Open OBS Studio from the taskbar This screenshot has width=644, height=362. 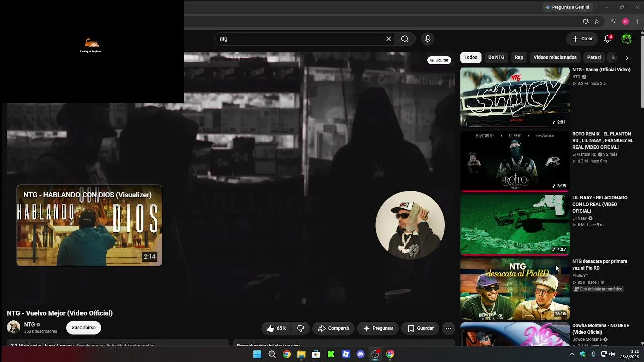coord(375,354)
